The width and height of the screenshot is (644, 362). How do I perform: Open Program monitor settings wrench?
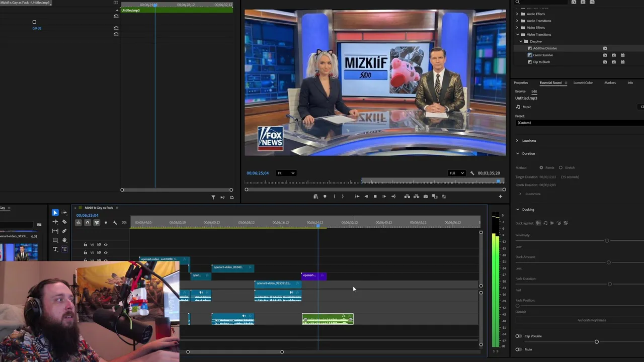coord(472,173)
